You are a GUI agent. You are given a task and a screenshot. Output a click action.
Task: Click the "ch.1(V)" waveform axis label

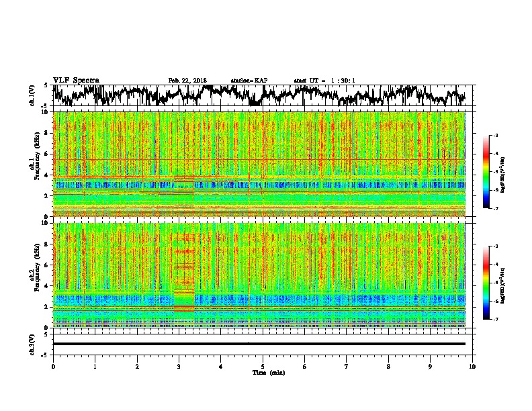coord(32,95)
